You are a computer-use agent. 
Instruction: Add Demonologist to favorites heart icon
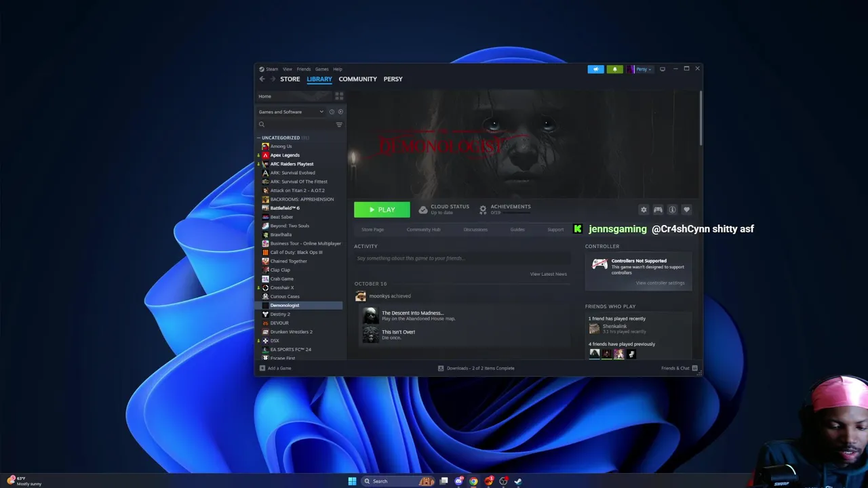click(686, 210)
